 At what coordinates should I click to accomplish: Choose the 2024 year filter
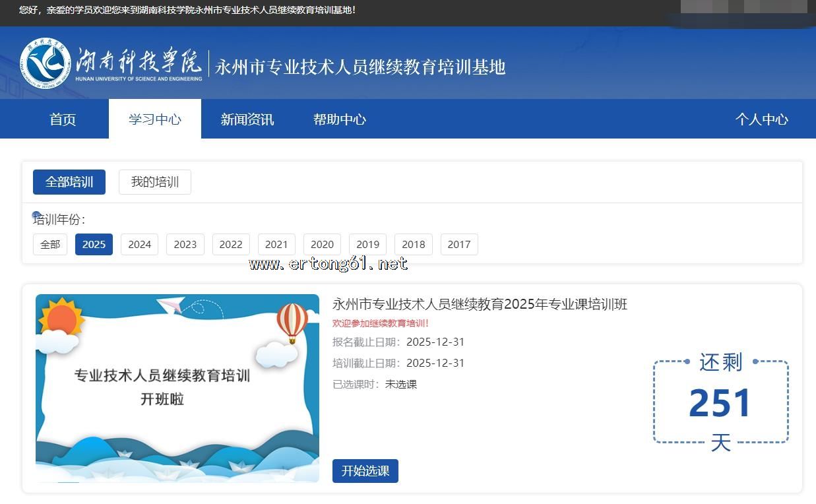139,244
